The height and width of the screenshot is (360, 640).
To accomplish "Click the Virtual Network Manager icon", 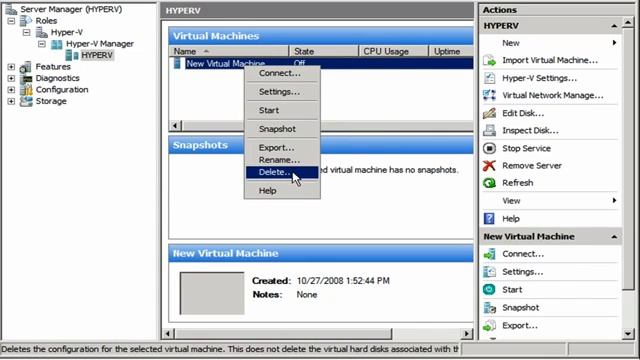I will pyautogui.click(x=489, y=95).
